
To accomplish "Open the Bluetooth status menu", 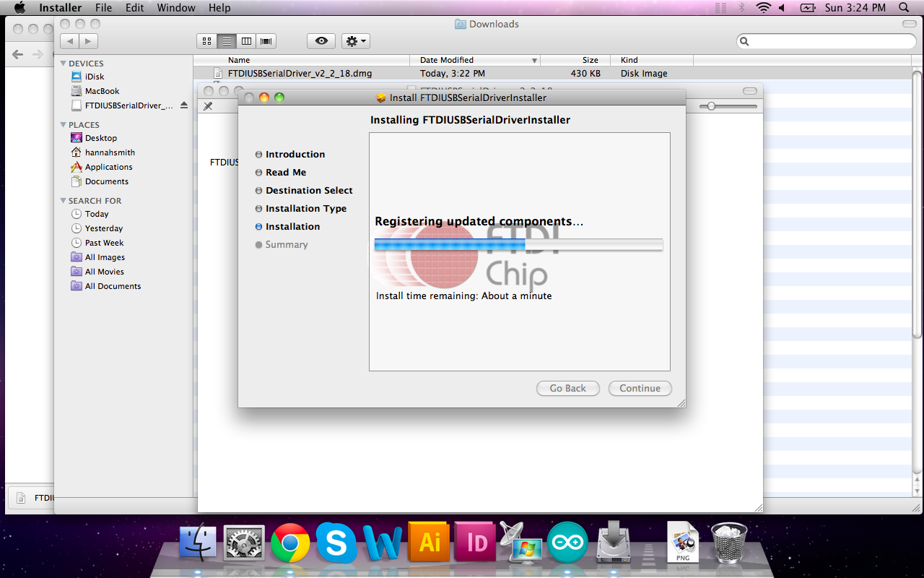I will coord(741,8).
